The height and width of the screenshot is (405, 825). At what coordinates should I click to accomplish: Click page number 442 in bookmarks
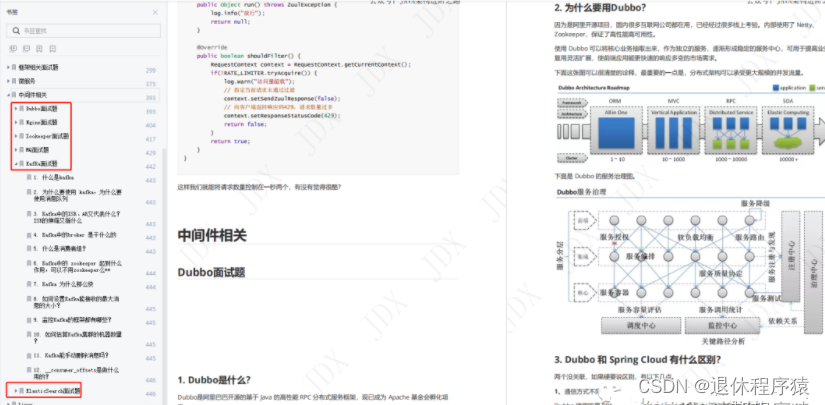pos(151,167)
